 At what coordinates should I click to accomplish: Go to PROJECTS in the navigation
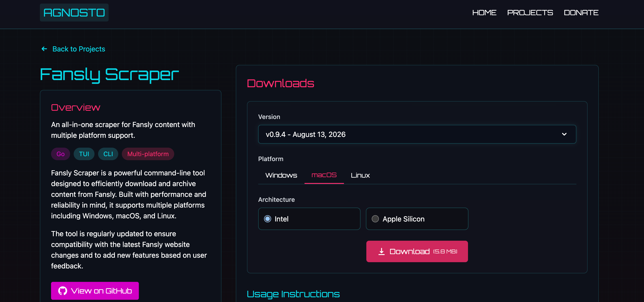[x=530, y=13]
